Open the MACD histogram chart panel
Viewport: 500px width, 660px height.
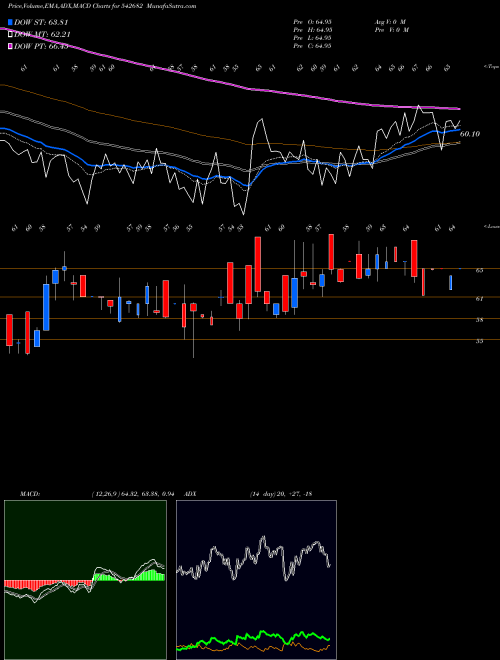pyautogui.click(x=85, y=580)
